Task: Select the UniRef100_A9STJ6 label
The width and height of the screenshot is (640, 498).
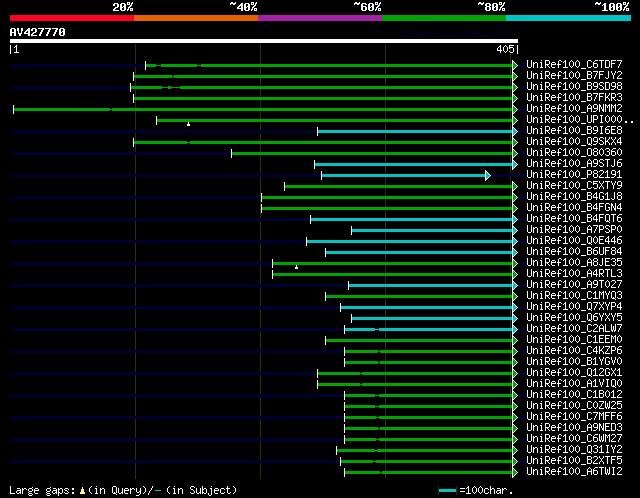Action: [x=574, y=164]
